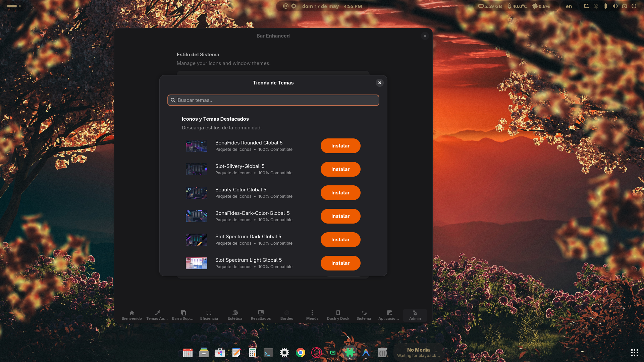Install Beauty Color Global 5
Screen dimensions: 644x362
340,193
